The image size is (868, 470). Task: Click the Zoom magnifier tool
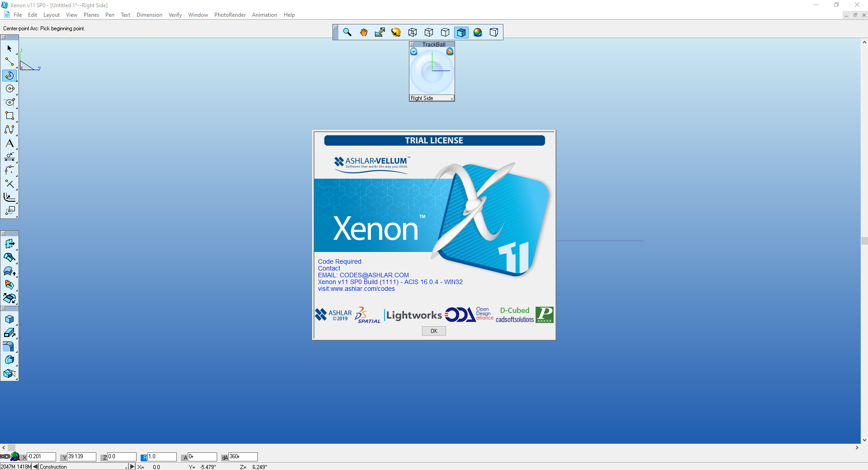click(347, 32)
